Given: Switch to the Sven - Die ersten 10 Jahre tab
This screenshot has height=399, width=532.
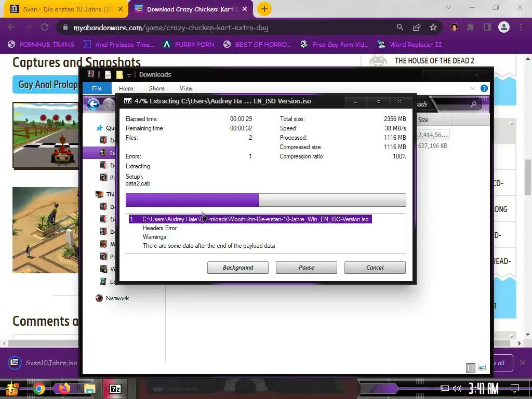Looking at the screenshot, I should [66, 9].
